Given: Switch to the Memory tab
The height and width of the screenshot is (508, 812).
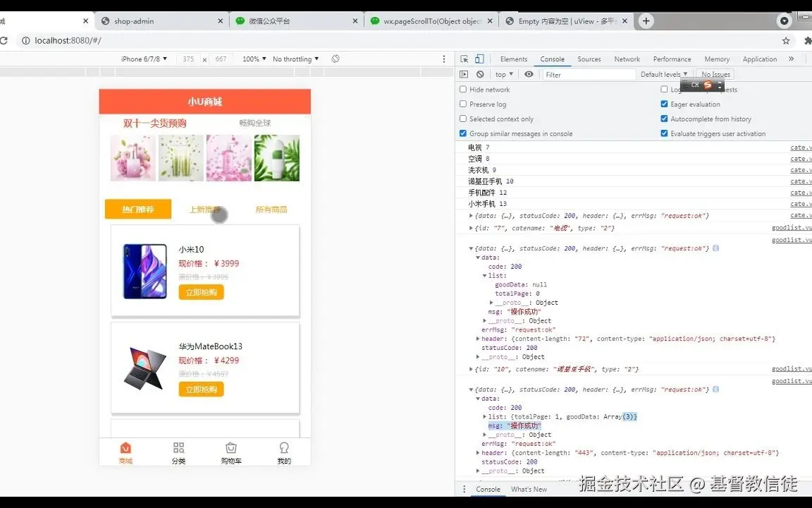Looking at the screenshot, I should point(717,59).
